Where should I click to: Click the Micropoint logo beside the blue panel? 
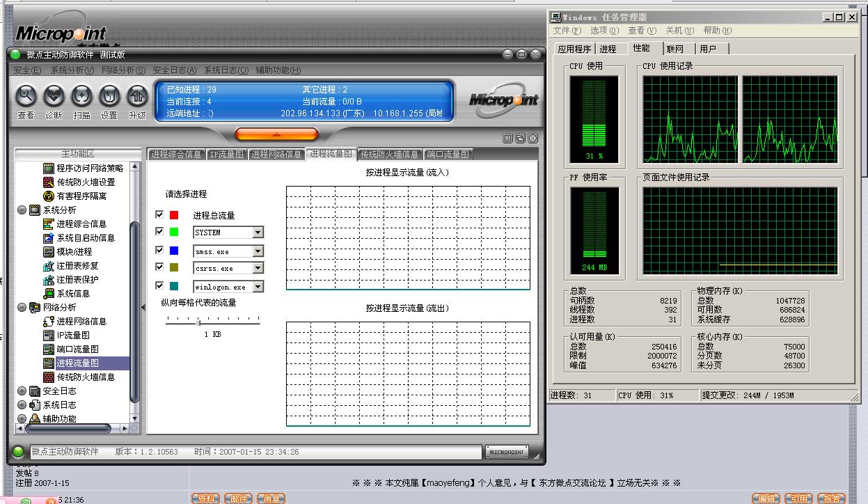pos(504,100)
